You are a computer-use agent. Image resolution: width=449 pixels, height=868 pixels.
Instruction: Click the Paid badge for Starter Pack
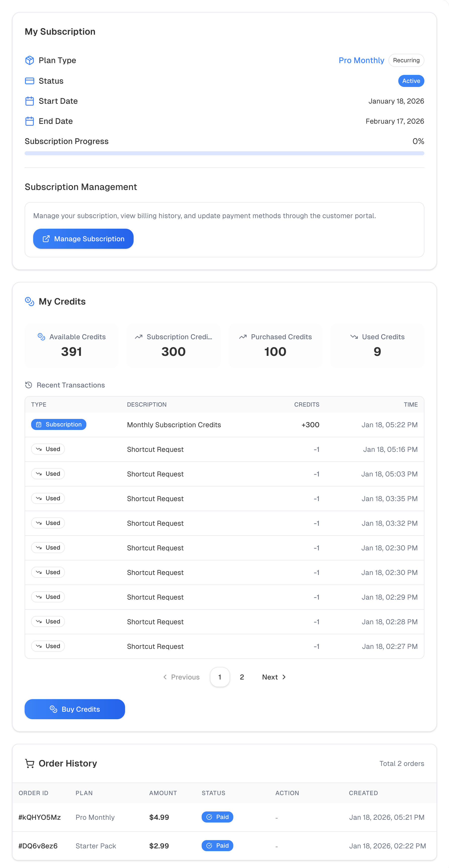click(217, 846)
